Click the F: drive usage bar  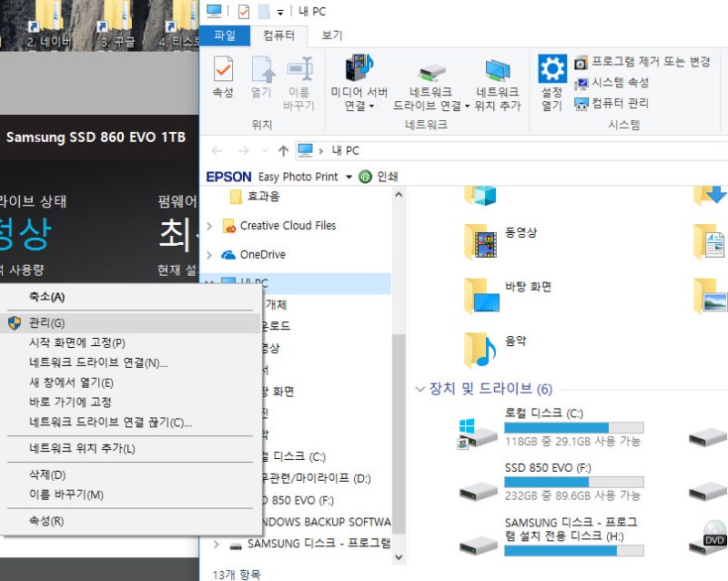click(574, 483)
